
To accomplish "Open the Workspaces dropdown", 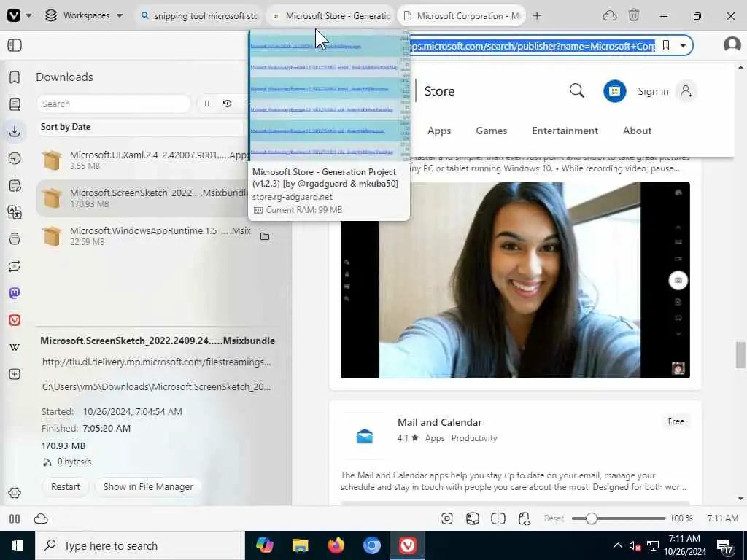I will point(84,15).
